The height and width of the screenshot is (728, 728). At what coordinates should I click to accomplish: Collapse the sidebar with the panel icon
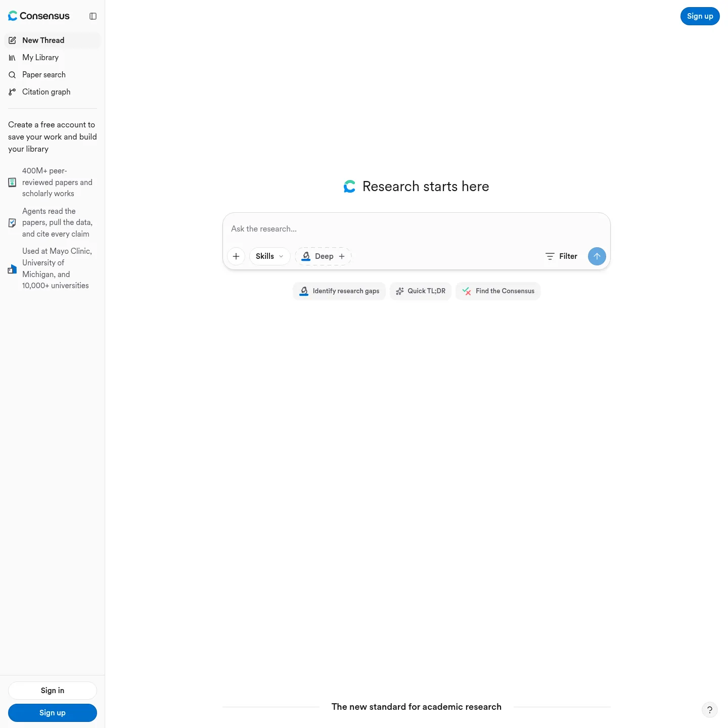pos(93,16)
